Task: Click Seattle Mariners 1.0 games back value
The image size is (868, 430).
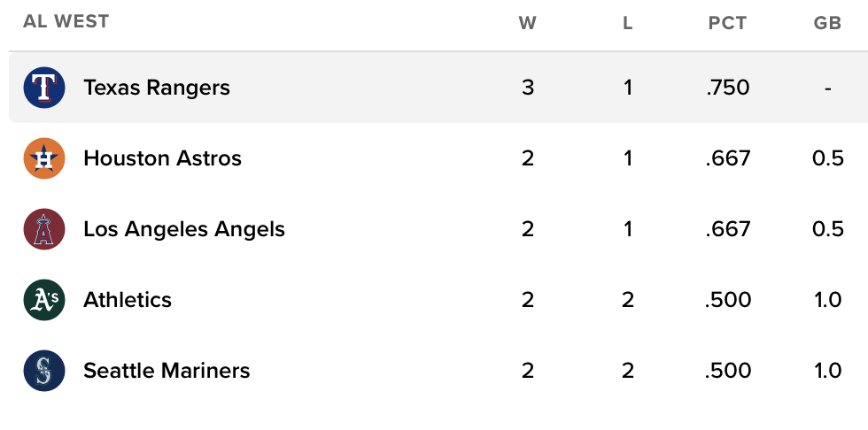Action: pyautogui.click(x=827, y=371)
